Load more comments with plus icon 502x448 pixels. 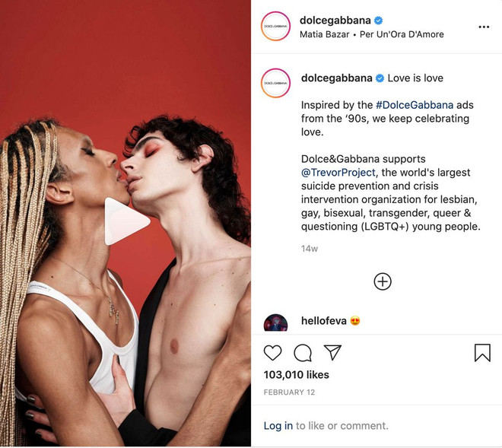pos(383,281)
